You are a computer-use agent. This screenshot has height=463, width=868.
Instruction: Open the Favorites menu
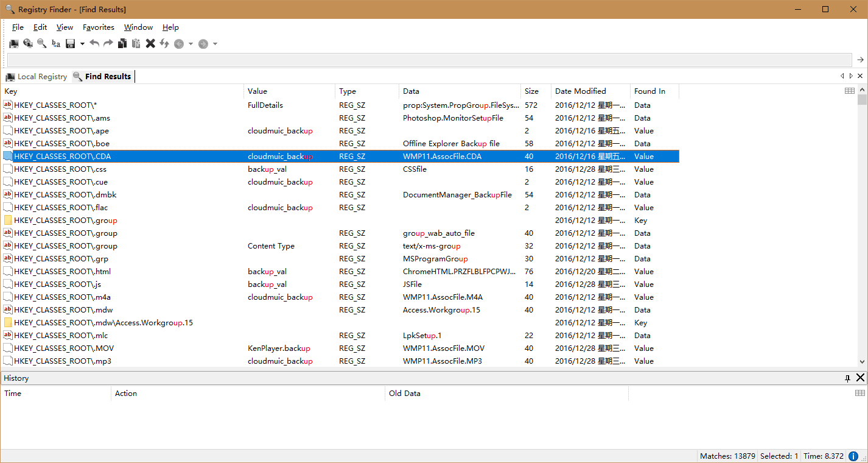point(98,27)
